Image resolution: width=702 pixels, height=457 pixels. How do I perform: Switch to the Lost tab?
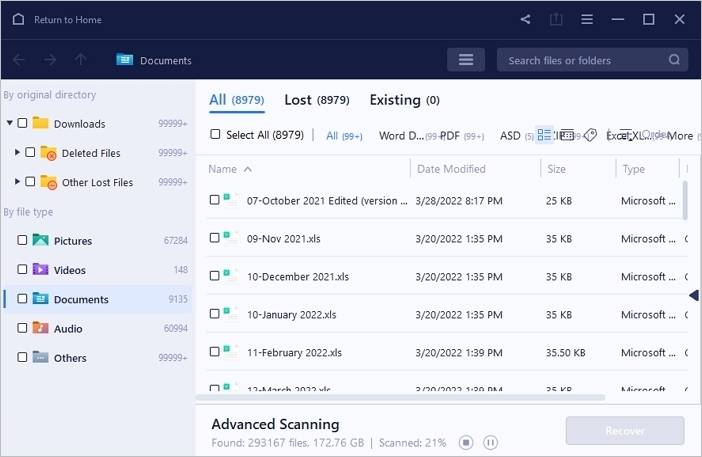[x=298, y=100]
